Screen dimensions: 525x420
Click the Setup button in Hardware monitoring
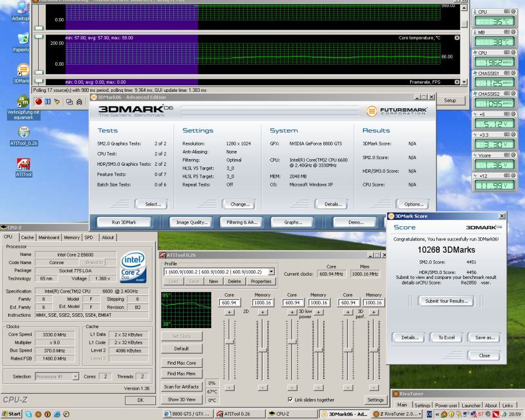point(450,100)
